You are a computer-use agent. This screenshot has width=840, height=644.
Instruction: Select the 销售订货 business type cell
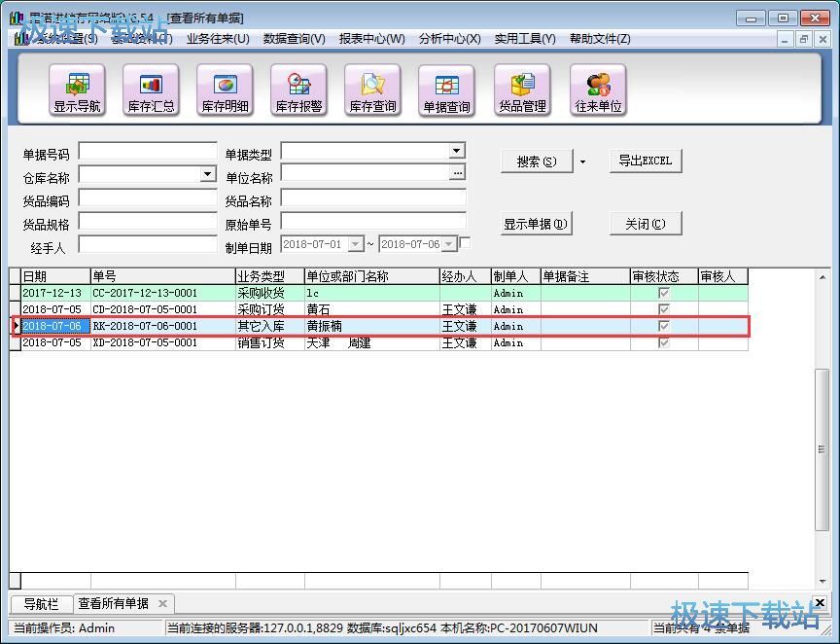(x=270, y=342)
